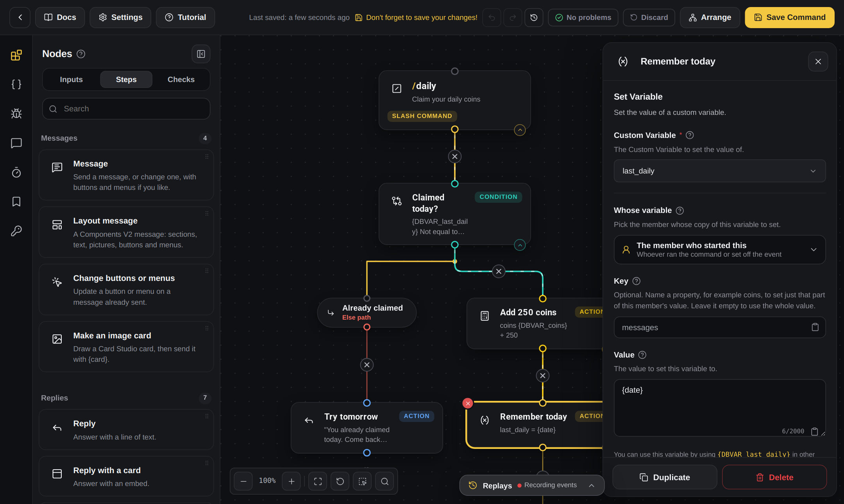This screenshot has height=504, width=844.
Task: Click the undo arrow in top bar
Action: (x=492, y=18)
